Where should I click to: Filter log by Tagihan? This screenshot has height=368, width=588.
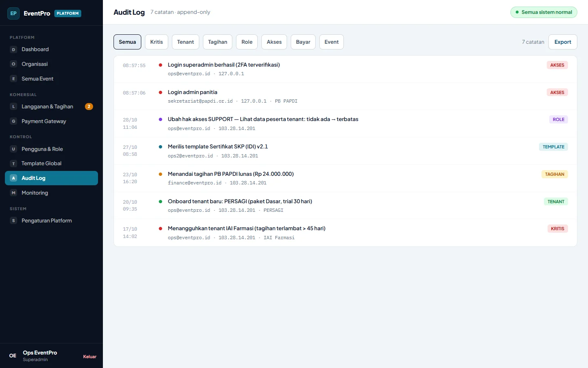[218, 42]
